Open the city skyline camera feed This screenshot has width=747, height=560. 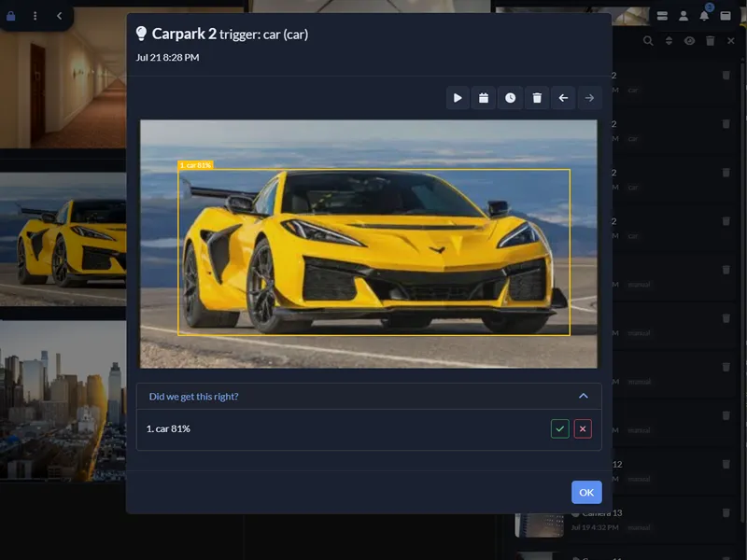63,401
